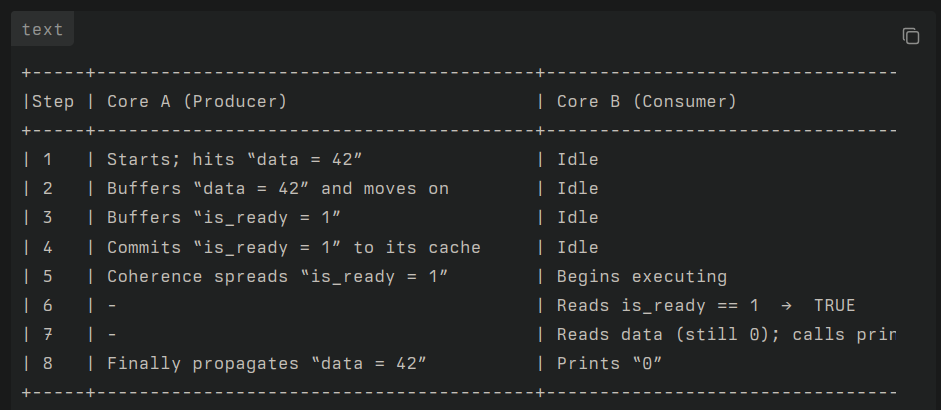Click the step number 8 cell

[47, 364]
